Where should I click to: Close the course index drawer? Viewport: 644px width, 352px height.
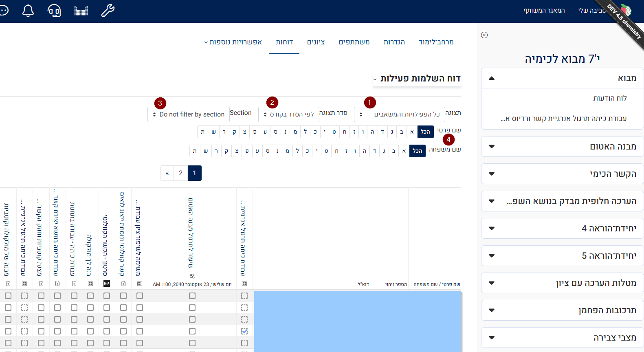coord(484,35)
